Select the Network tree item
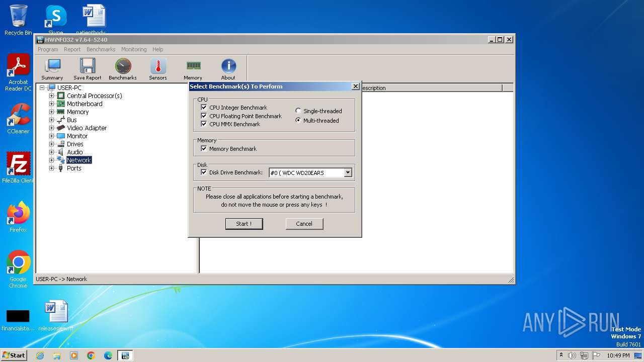This screenshot has width=644, height=362. coord(79,160)
